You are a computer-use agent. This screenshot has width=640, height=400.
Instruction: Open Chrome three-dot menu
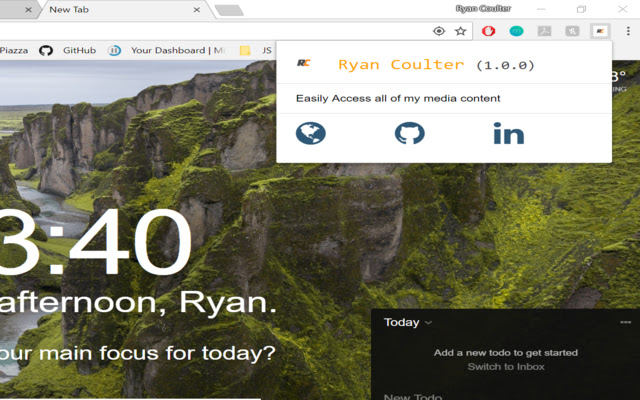click(628, 31)
